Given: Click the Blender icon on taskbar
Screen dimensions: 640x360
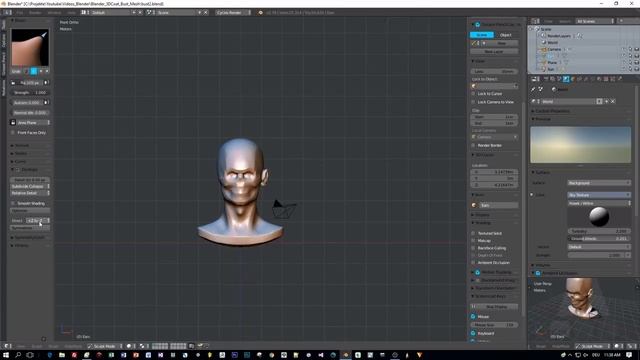Looking at the screenshot, I should [346, 355].
